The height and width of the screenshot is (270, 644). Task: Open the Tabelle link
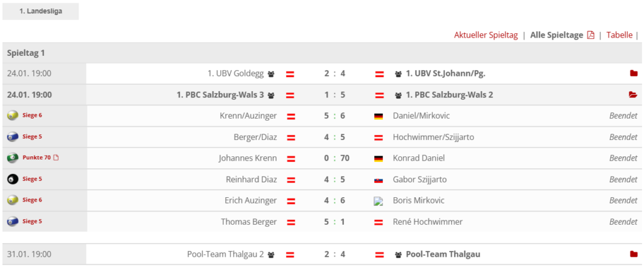click(x=619, y=35)
